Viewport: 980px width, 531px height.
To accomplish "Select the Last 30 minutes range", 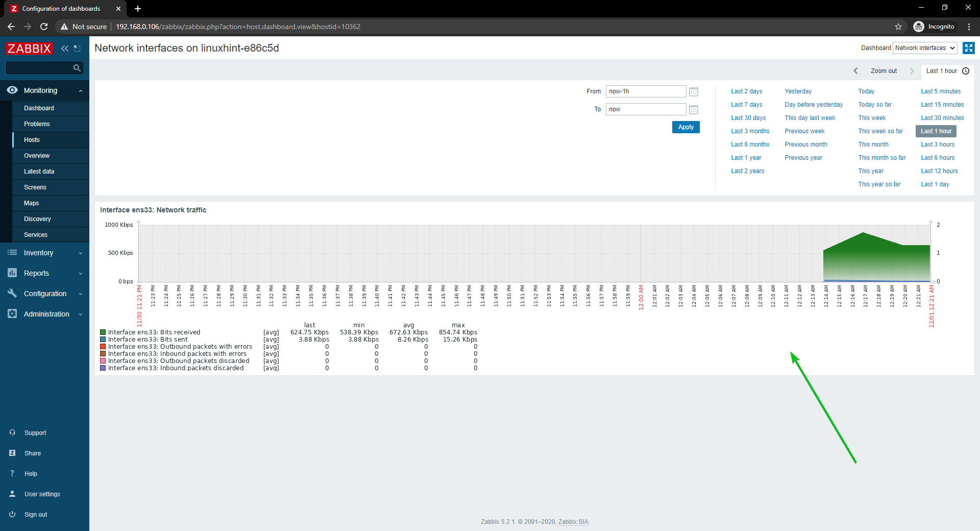I will (942, 118).
